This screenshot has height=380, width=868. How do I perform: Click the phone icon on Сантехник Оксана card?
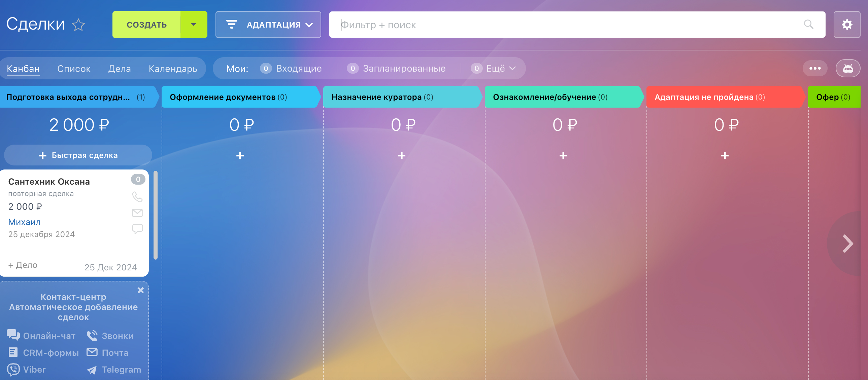tap(137, 196)
